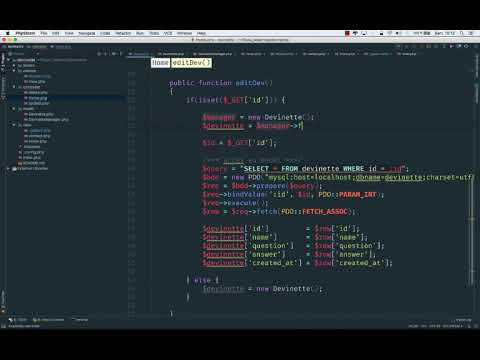Open the Edit menu
The width and height of the screenshot is (480, 360).
[55, 33]
